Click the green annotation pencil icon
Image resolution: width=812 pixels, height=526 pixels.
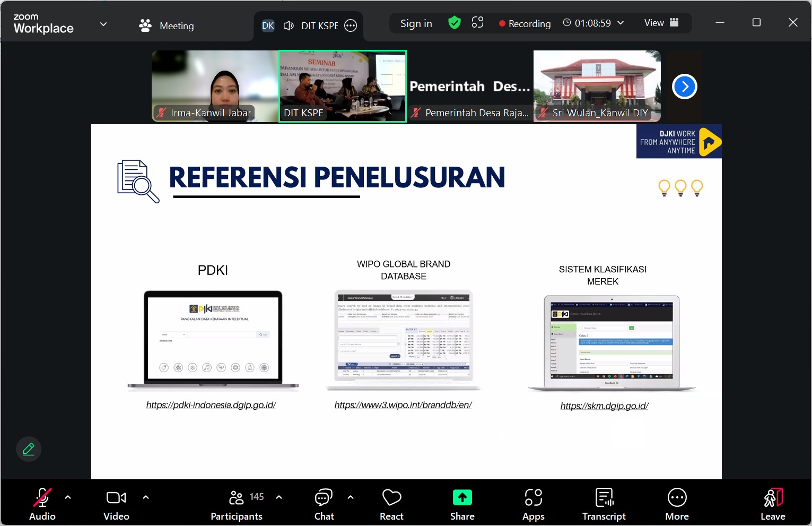click(29, 450)
